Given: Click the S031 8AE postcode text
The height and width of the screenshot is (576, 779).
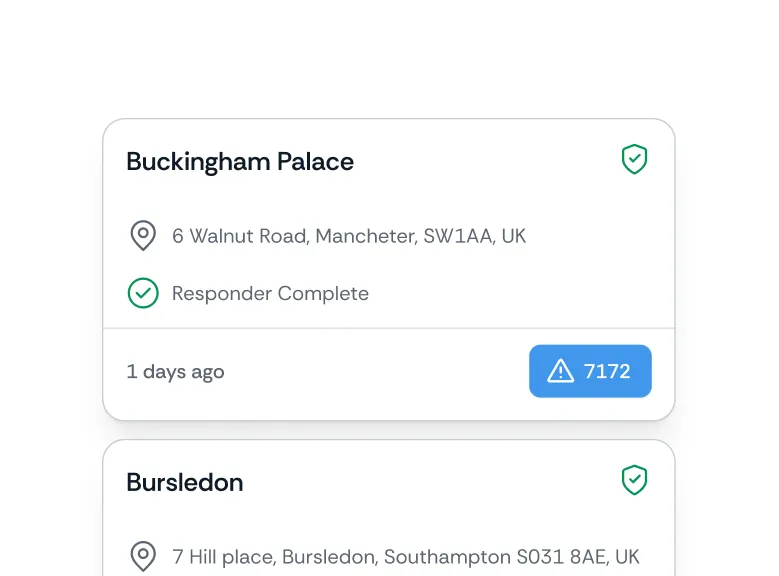Looking at the screenshot, I should (x=559, y=556).
